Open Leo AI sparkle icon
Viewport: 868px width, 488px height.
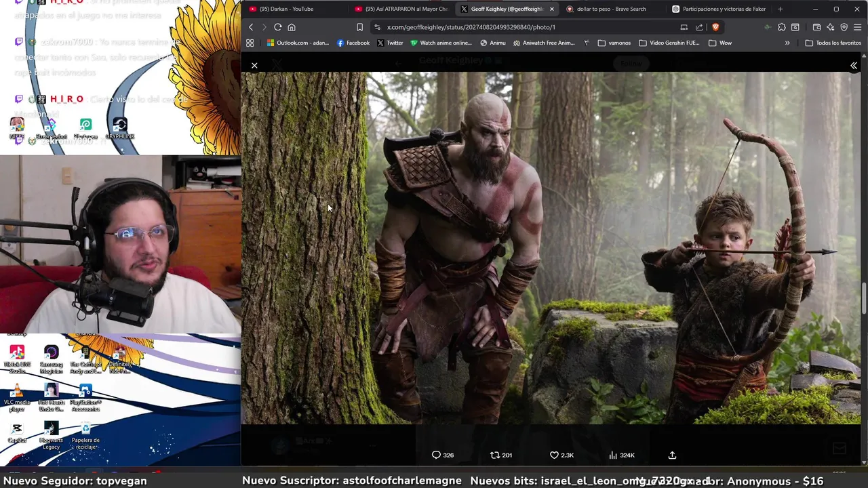point(830,27)
